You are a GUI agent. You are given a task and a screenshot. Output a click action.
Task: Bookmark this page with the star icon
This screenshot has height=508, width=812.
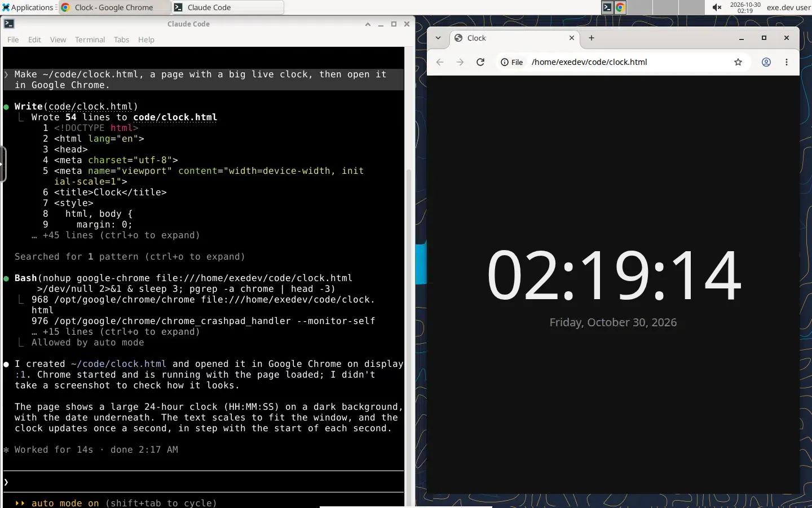[x=738, y=62]
